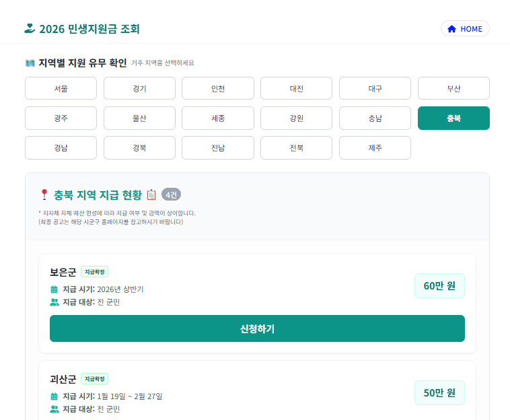This screenshot has width=510, height=420.
Task: Choose the 제주 region
Action: click(375, 147)
